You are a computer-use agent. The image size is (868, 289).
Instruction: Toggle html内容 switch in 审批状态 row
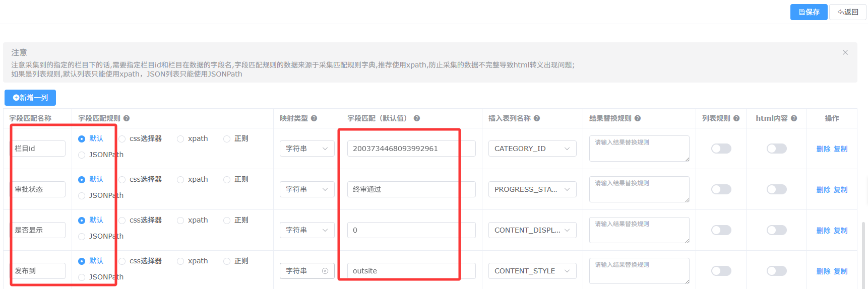(x=776, y=189)
